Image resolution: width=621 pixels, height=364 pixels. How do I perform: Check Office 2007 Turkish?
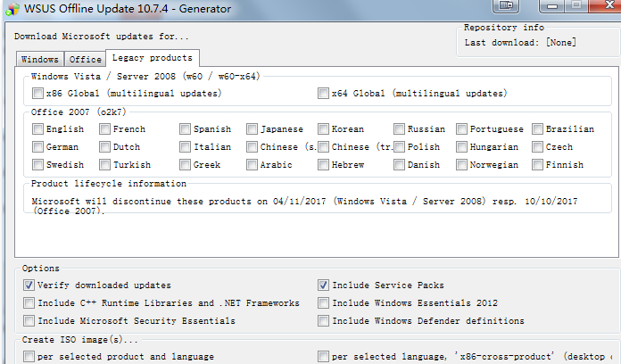104,165
